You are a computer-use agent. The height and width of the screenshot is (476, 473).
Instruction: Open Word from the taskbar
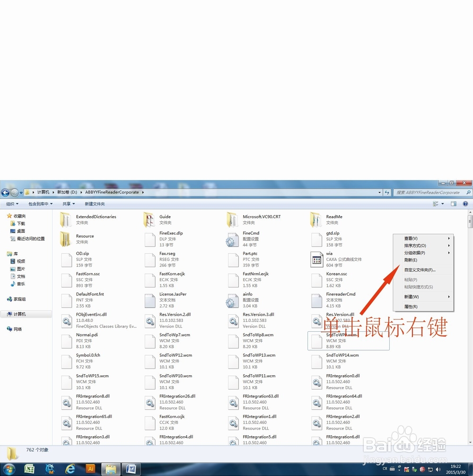point(131,469)
